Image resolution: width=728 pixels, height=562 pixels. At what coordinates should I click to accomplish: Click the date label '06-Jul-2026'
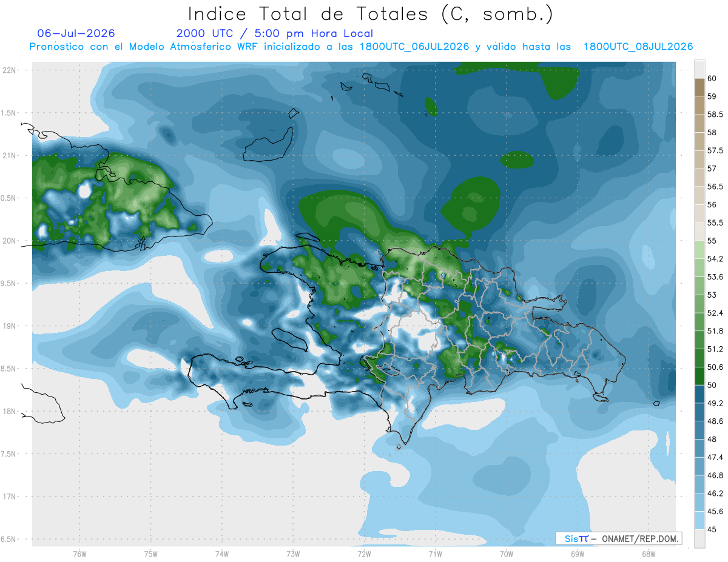click(x=76, y=33)
